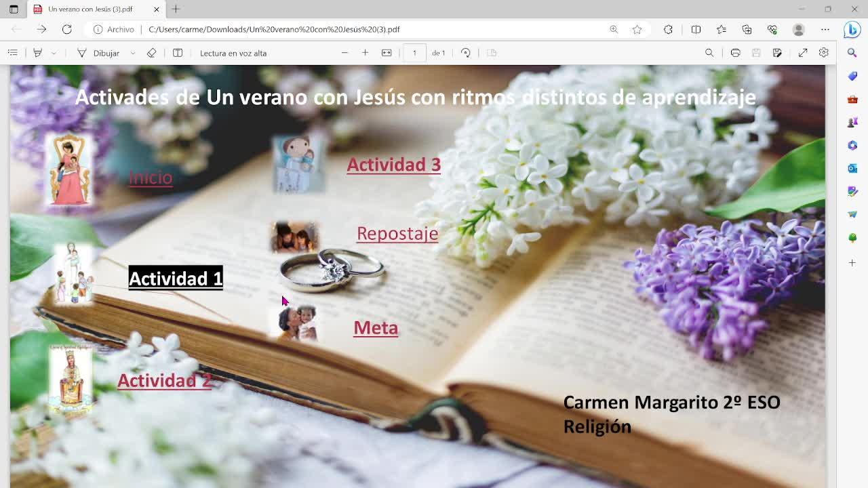Open Outlook in the sidebar

click(852, 168)
